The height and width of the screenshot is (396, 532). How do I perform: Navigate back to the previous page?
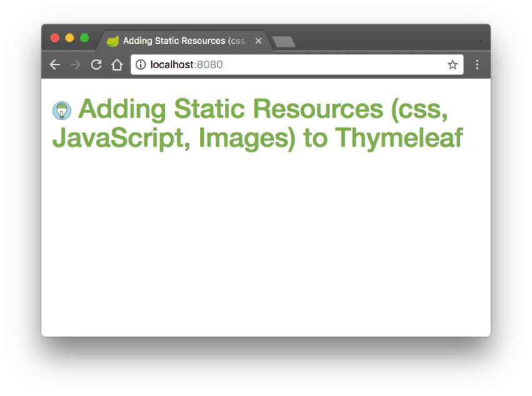coord(54,64)
